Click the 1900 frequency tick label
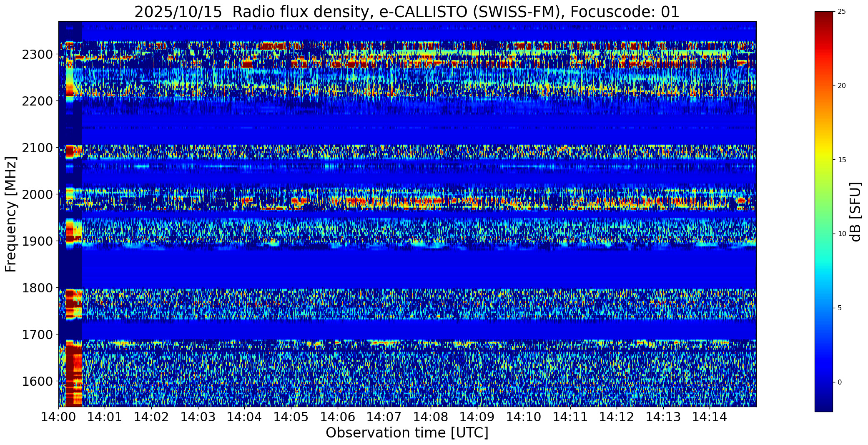The image size is (868, 445). (x=37, y=241)
